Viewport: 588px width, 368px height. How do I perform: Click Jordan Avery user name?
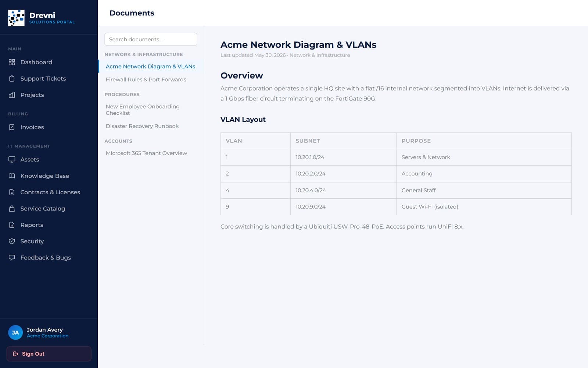click(x=45, y=330)
